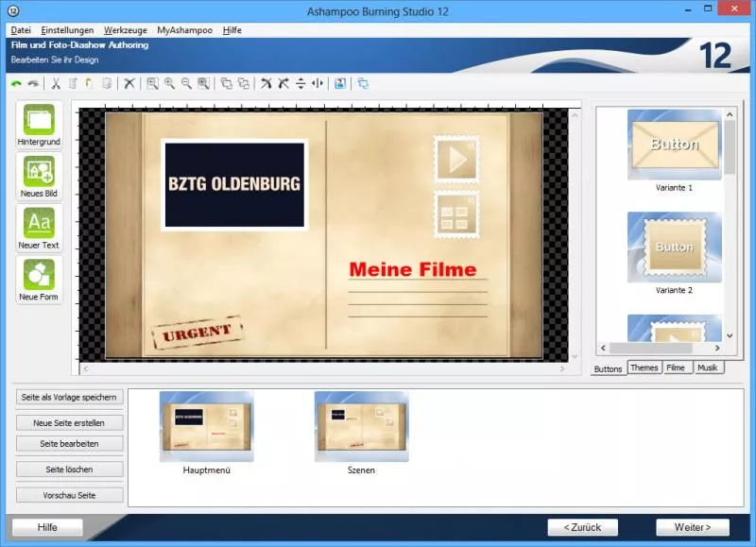Add a Neues Bild element
The height and width of the screenshot is (547, 756).
point(39,177)
